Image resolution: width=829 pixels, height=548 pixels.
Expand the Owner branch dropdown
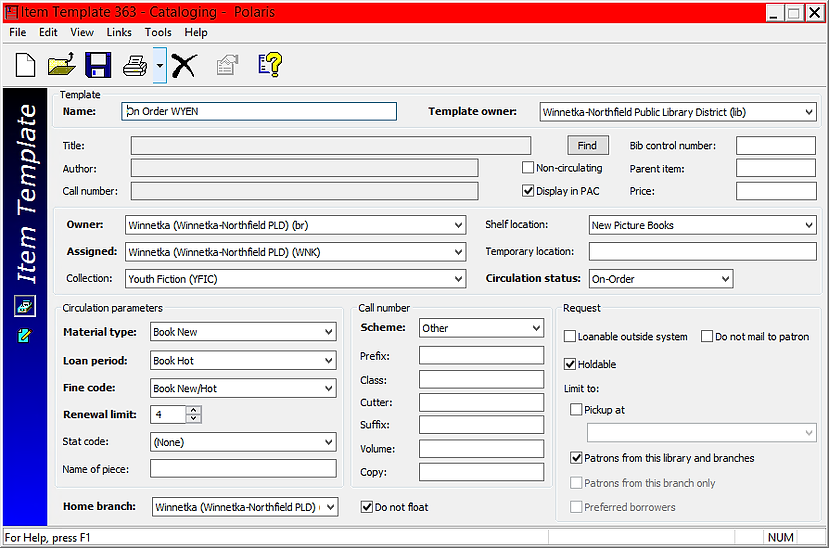pyautogui.click(x=458, y=225)
